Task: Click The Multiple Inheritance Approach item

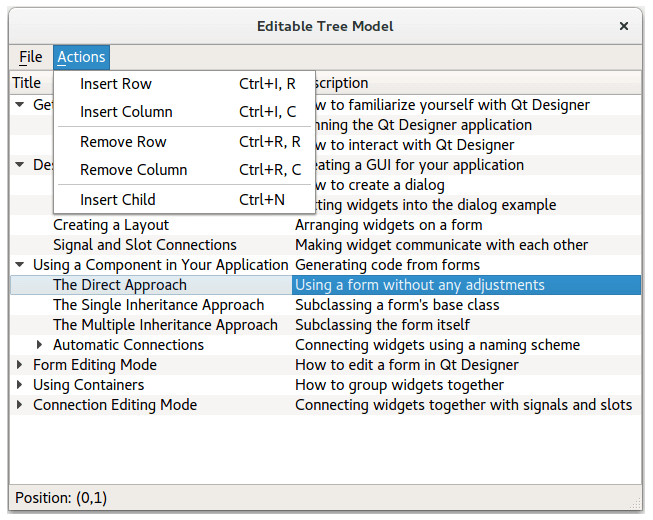Action: 165,325
